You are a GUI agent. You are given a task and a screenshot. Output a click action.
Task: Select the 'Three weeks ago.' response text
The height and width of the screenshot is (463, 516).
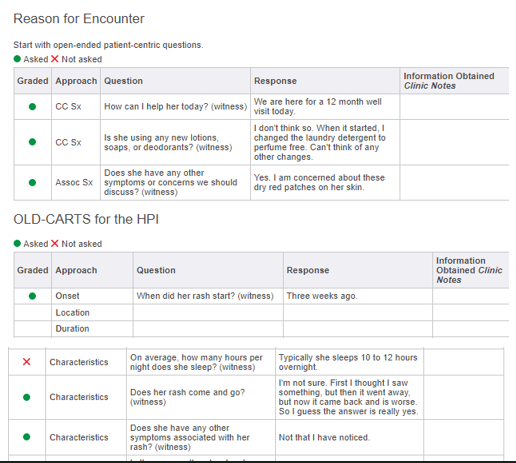click(x=322, y=296)
